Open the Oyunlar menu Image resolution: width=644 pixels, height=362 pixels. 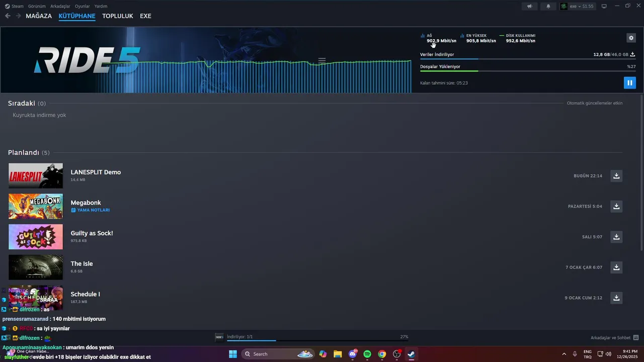click(x=82, y=6)
